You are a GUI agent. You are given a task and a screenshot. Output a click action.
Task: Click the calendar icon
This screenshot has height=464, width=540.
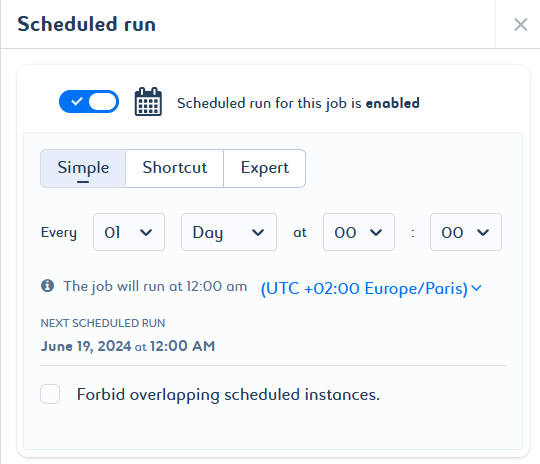pos(148,102)
